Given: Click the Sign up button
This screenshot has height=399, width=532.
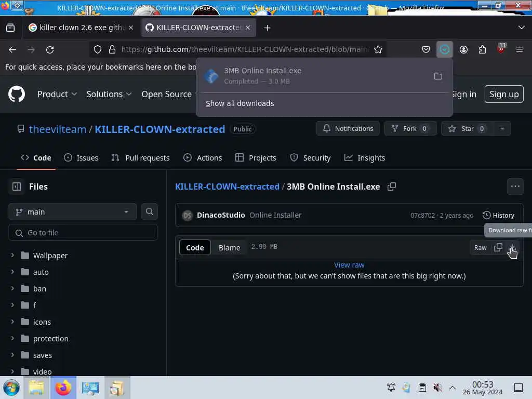Looking at the screenshot, I should pos(504,94).
